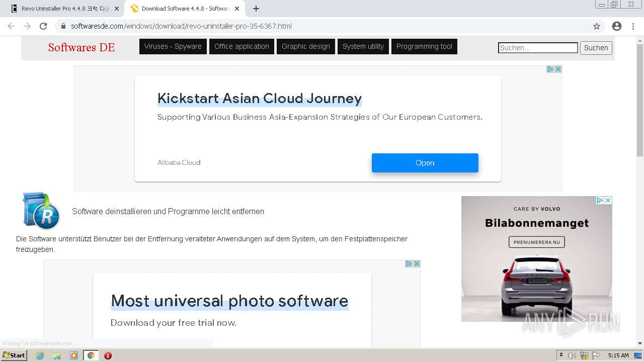Open Graphic design category
This screenshot has width=644, height=362.
coord(306,46)
